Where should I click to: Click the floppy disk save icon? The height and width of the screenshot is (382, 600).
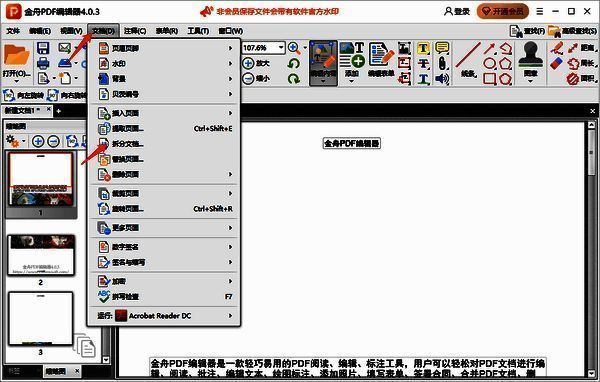click(43, 48)
